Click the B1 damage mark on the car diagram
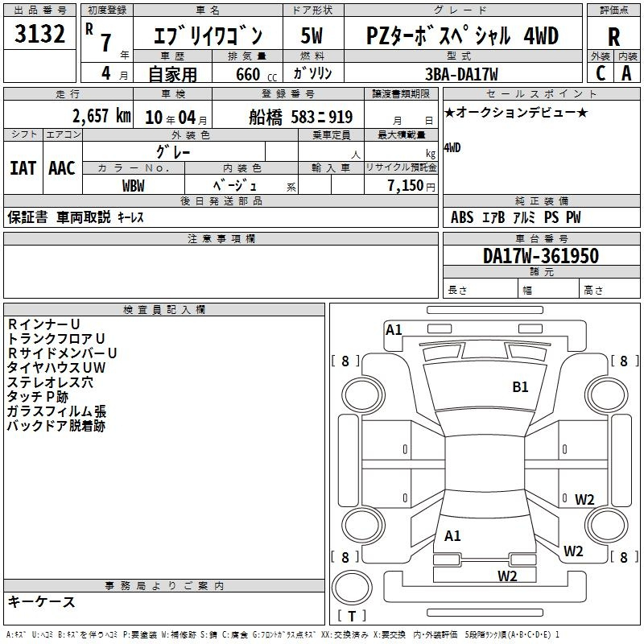The width and height of the screenshot is (644, 644). tap(521, 387)
